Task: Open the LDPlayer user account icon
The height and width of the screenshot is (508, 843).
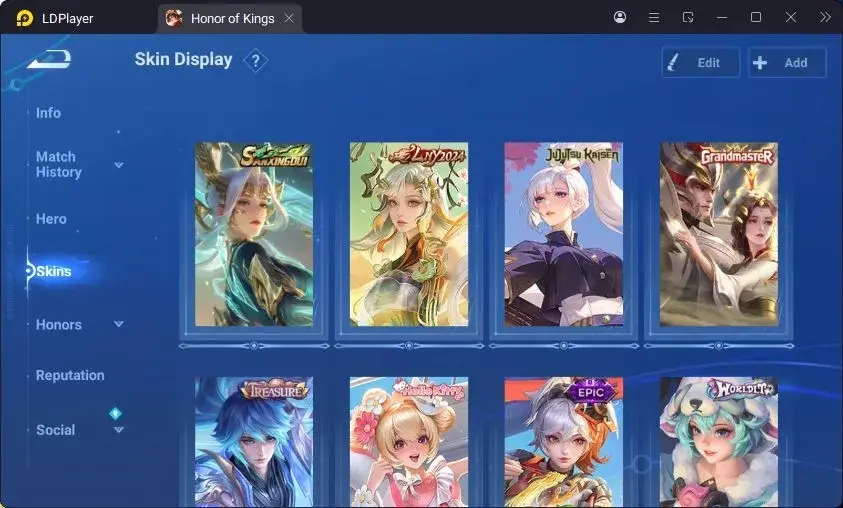Action: click(620, 17)
